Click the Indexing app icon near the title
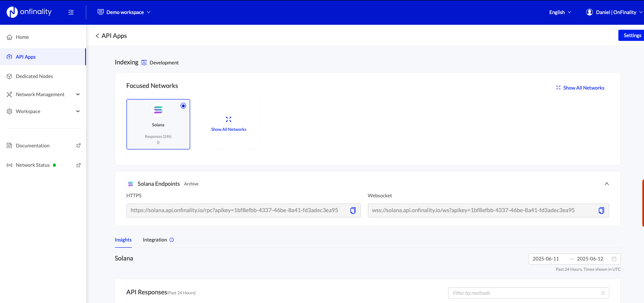 click(144, 62)
